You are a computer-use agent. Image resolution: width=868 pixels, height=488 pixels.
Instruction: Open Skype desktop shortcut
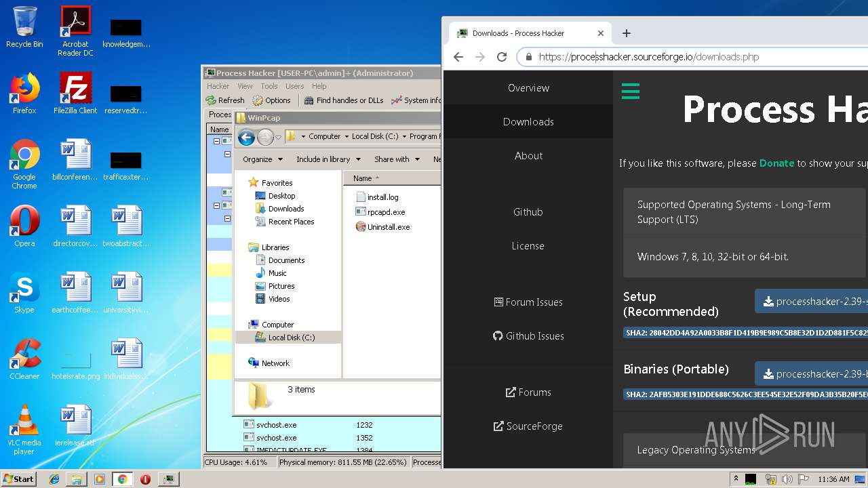tap(24, 293)
